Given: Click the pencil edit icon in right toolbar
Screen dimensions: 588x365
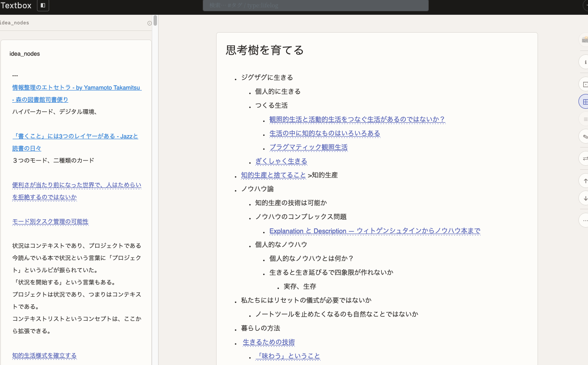Looking at the screenshot, I should pyautogui.click(x=584, y=137).
